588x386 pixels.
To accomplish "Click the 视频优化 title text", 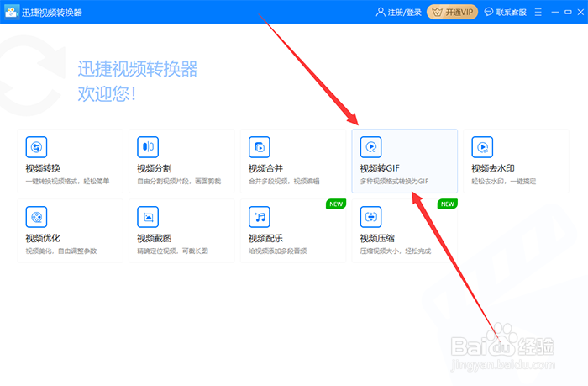I will (43, 239).
